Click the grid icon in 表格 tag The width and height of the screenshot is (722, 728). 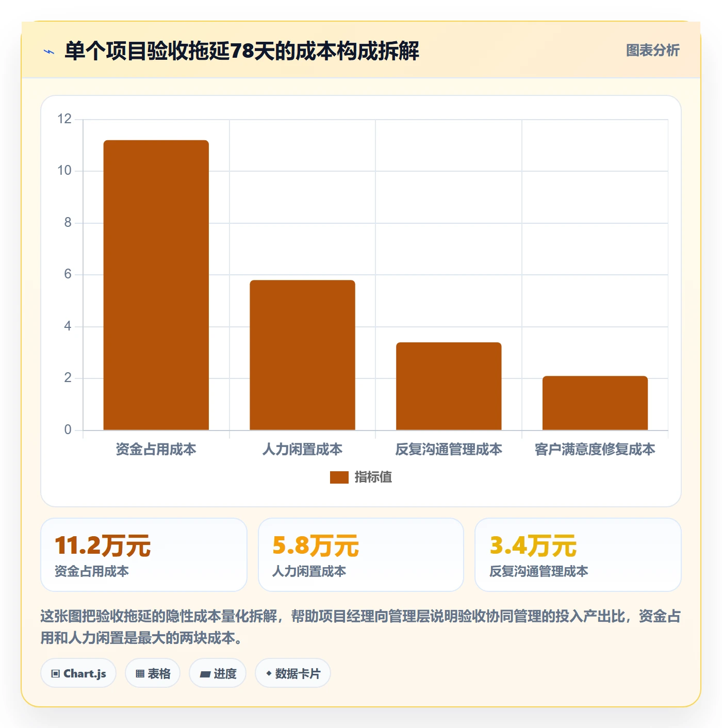pos(140,674)
